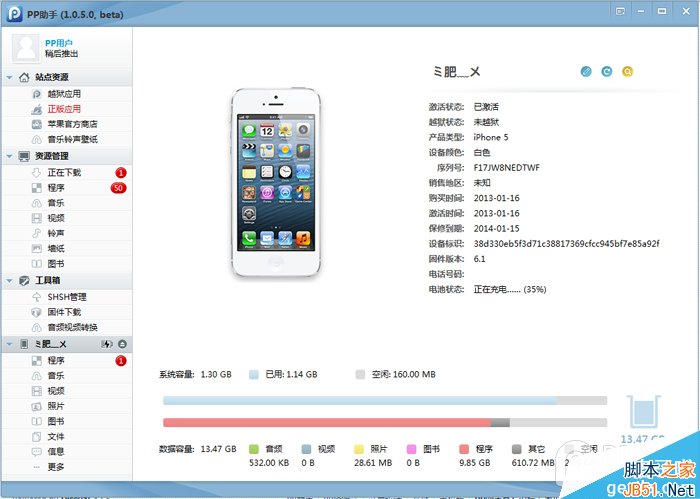Click the toolbox icon beside 工具箱

(x=24, y=280)
